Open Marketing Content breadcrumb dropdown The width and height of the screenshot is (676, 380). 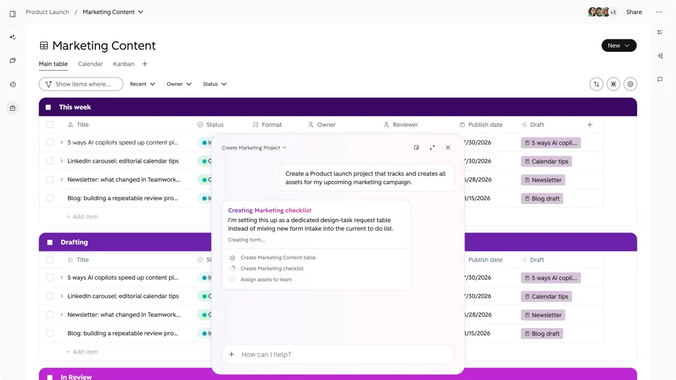113,12
